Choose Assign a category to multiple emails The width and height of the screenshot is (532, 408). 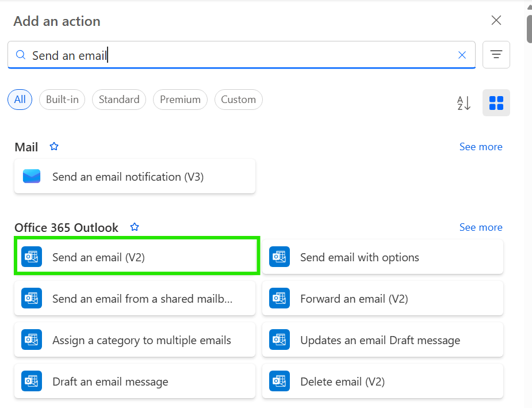(x=135, y=340)
